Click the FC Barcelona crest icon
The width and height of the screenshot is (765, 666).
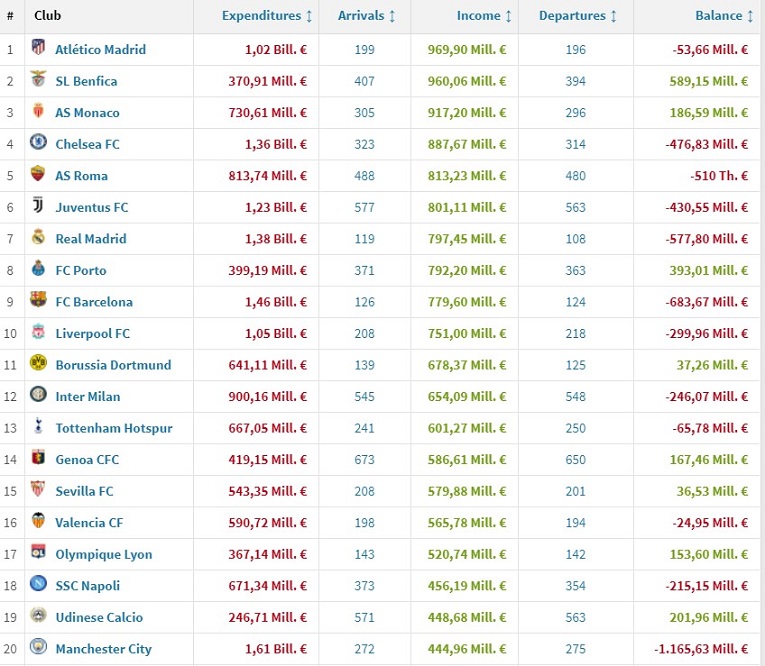(x=38, y=301)
